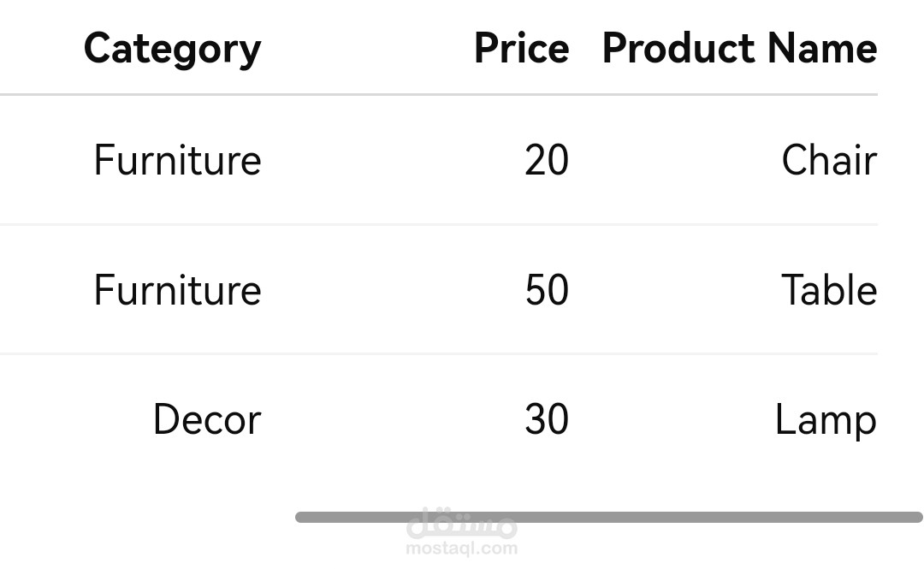Click the divider line below the header row
This screenshot has width=924, height=569.
[438, 94]
